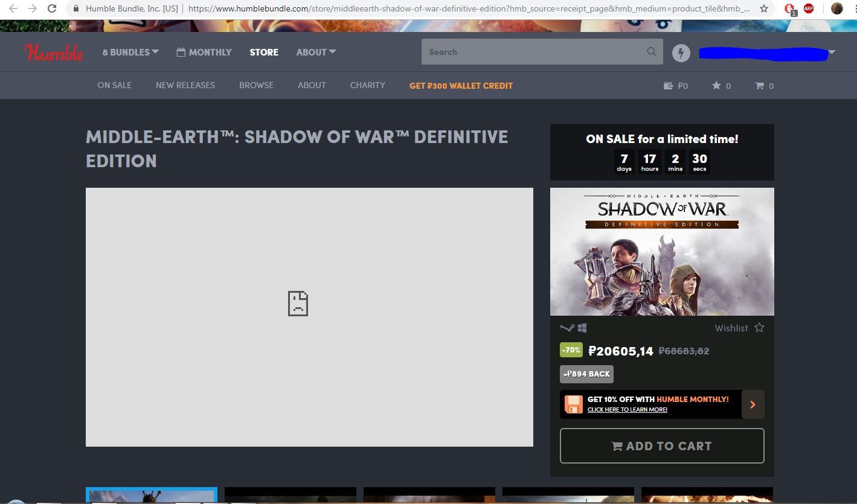The height and width of the screenshot is (504, 857).
Task: Open the About tab in store subnav
Action: click(x=312, y=86)
